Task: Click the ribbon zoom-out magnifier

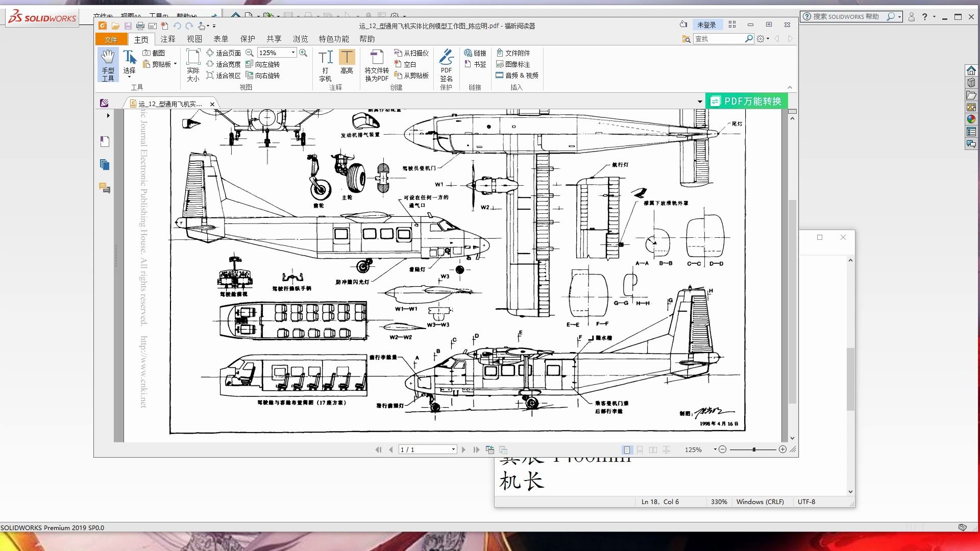Action: pyautogui.click(x=250, y=53)
